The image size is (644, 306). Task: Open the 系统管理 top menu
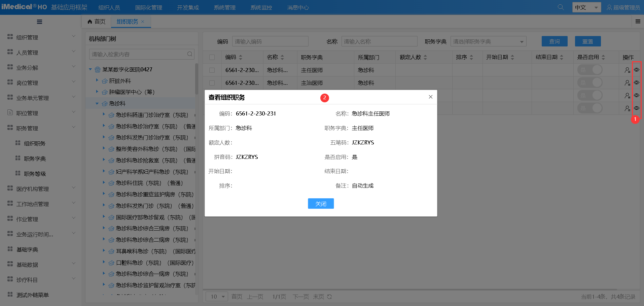pyautogui.click(x=224, y=7)
